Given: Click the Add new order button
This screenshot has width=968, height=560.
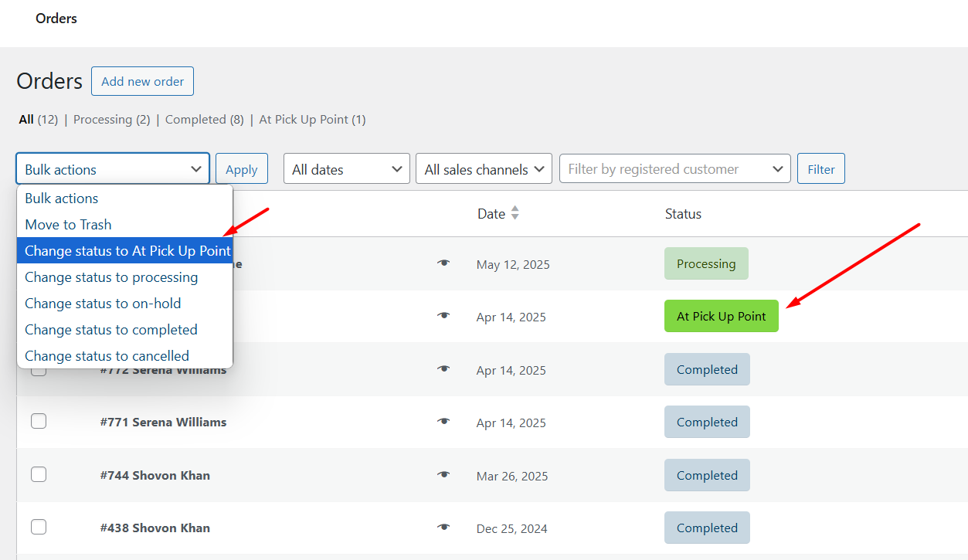Looking at the screenshot, I should (142, 81).
